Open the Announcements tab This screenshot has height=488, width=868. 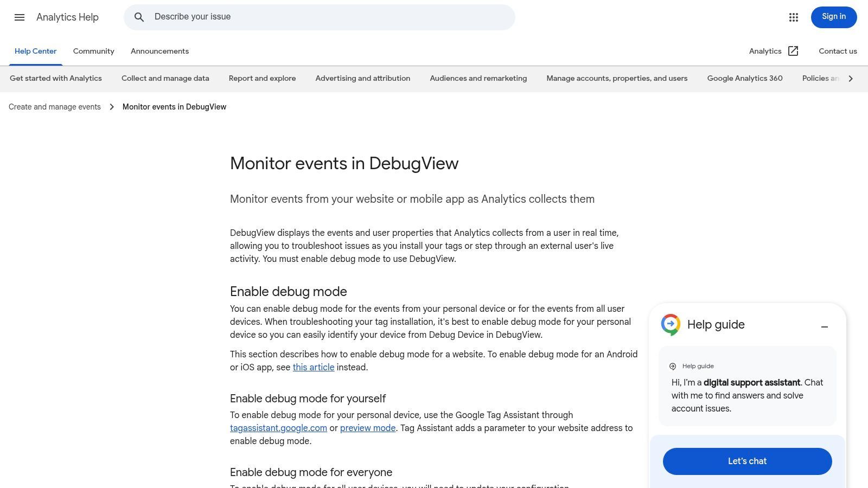pos(159,51)
